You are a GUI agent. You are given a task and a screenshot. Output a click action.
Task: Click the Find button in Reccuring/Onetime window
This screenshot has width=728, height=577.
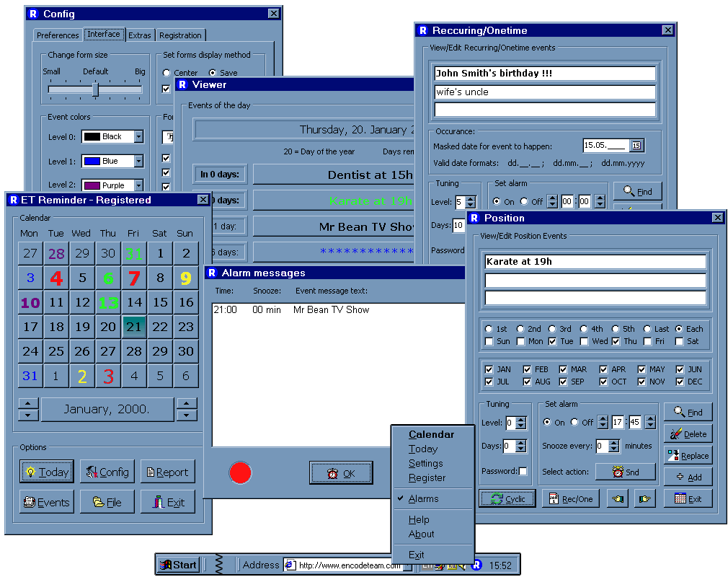637,191
